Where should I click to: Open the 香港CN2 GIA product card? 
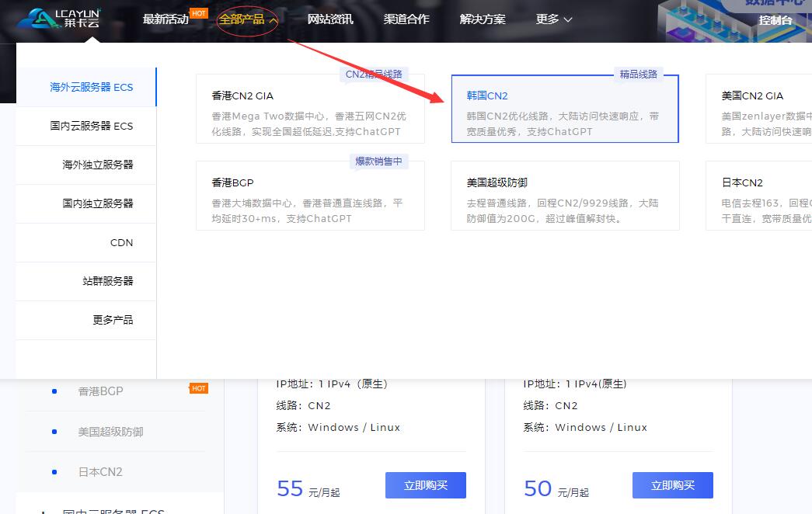point(310,109)
